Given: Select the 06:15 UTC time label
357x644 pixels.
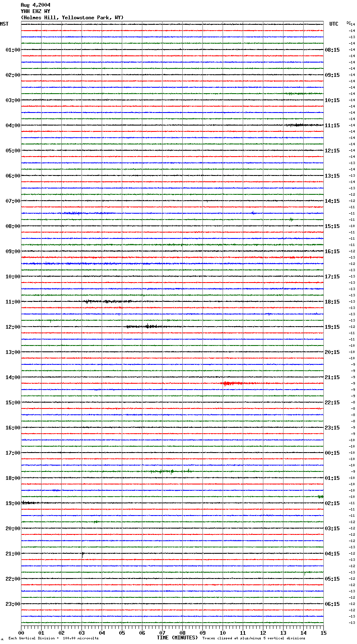Looking at the screenshot, I should [332, 604].
